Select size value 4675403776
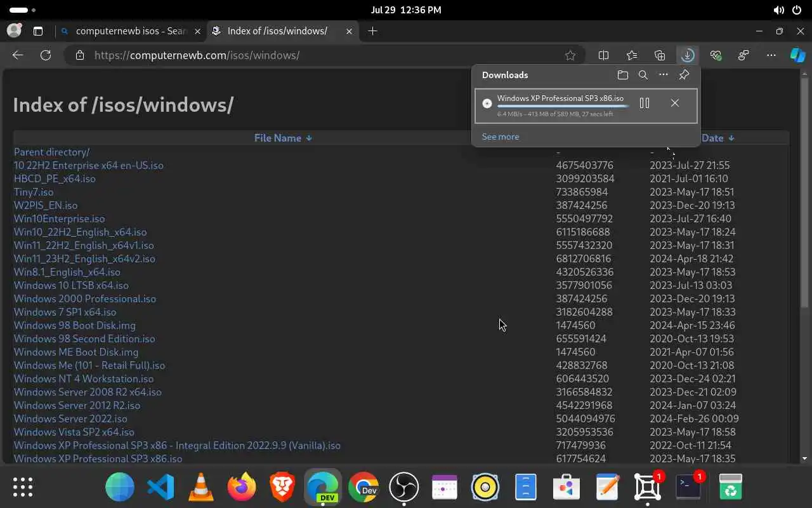The height and width of the screenshot is (508, 812). pos(585,165)
